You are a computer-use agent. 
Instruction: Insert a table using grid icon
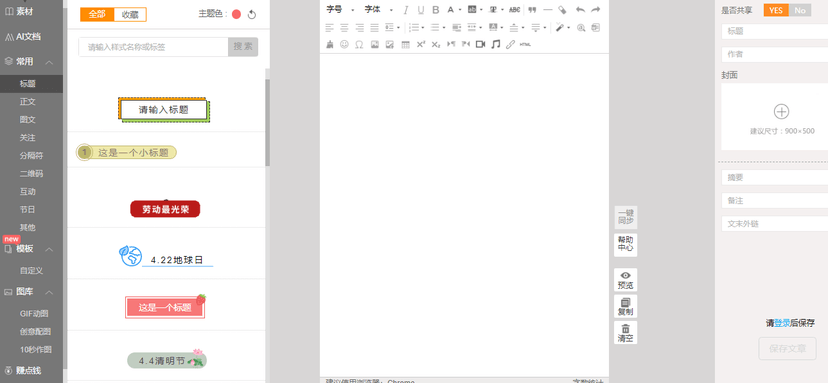coord(406,44)
